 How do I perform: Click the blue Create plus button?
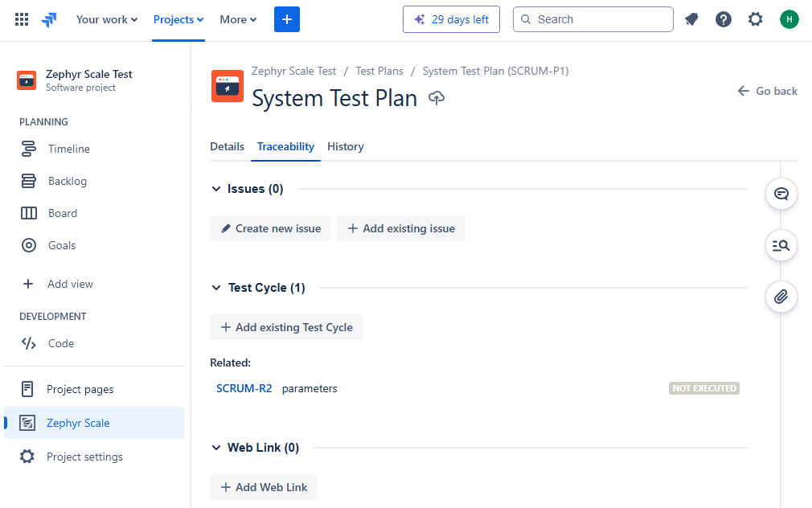tap(287, 19)
